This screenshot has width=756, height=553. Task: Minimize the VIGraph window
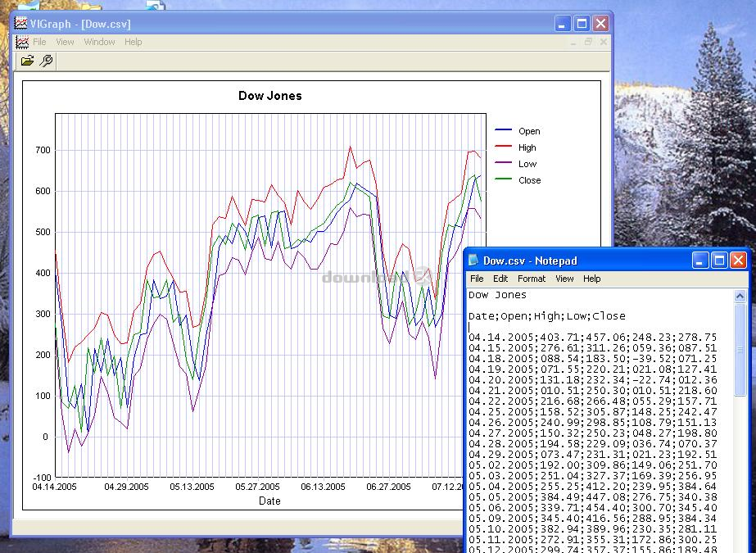[x=562, y=24]
